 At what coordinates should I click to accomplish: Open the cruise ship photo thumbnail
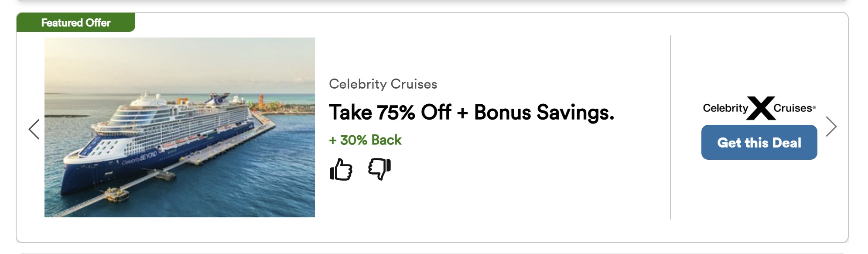(179, 127)
